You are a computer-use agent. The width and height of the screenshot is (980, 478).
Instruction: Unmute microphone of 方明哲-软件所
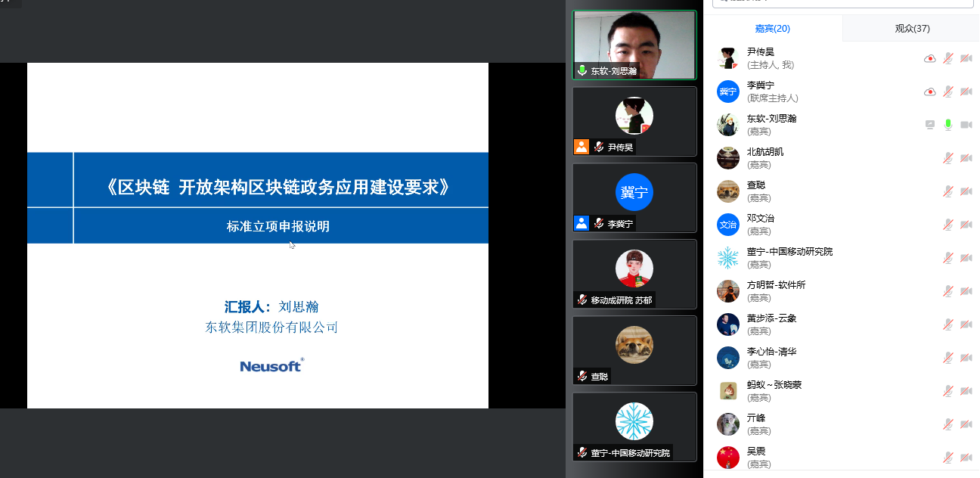(x=948, y=291)
